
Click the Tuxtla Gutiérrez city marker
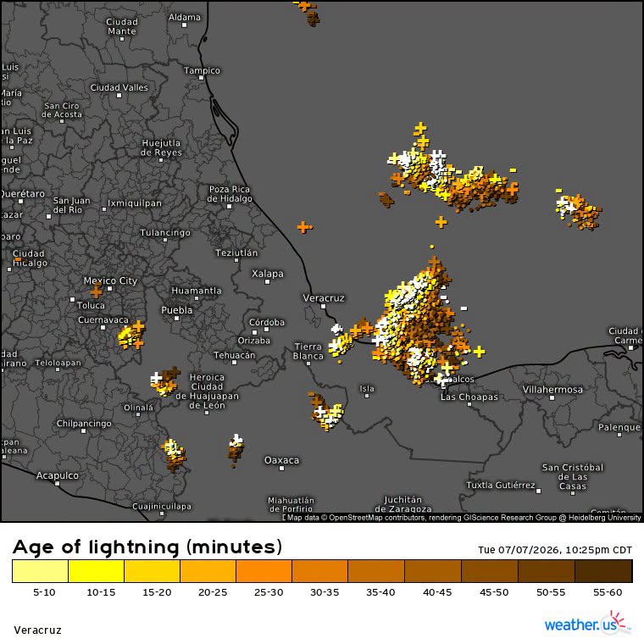pyautogui.click(x=538, y=491)
